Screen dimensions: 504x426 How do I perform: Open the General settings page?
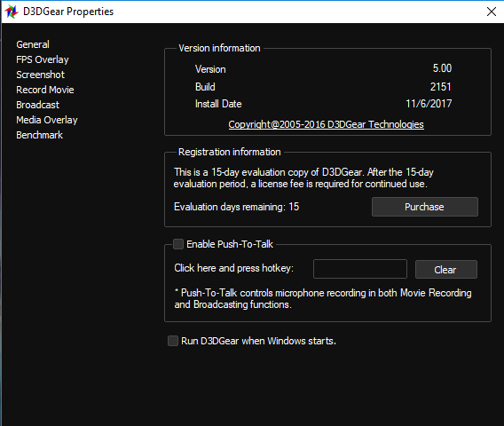[33, 44]
